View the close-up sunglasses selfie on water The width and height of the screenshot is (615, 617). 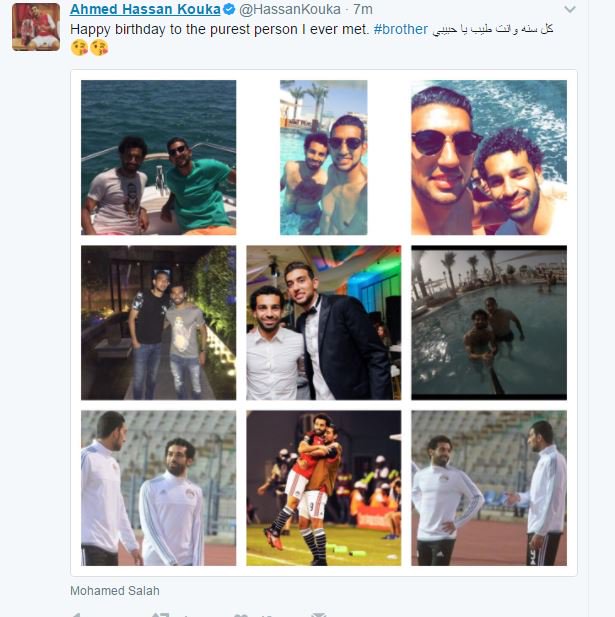pos(489,157)
